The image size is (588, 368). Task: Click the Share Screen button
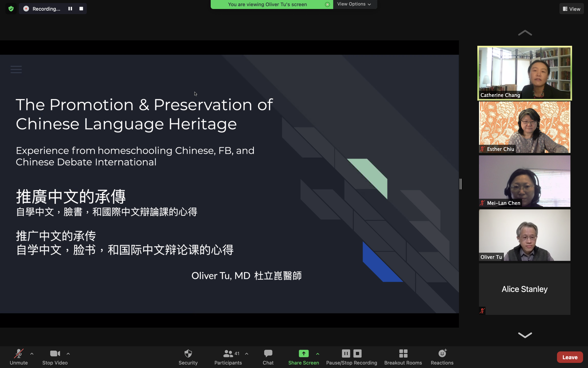[x=303, y=357]
